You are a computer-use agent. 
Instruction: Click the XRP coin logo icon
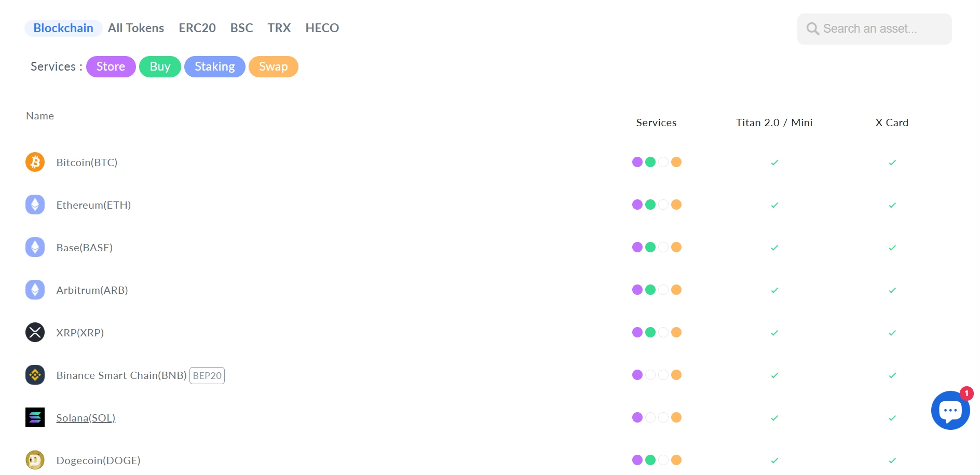35,332
